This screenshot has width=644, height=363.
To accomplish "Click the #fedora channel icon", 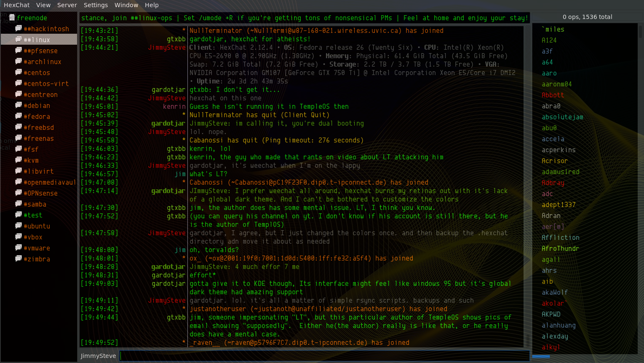I will (19, 116).
